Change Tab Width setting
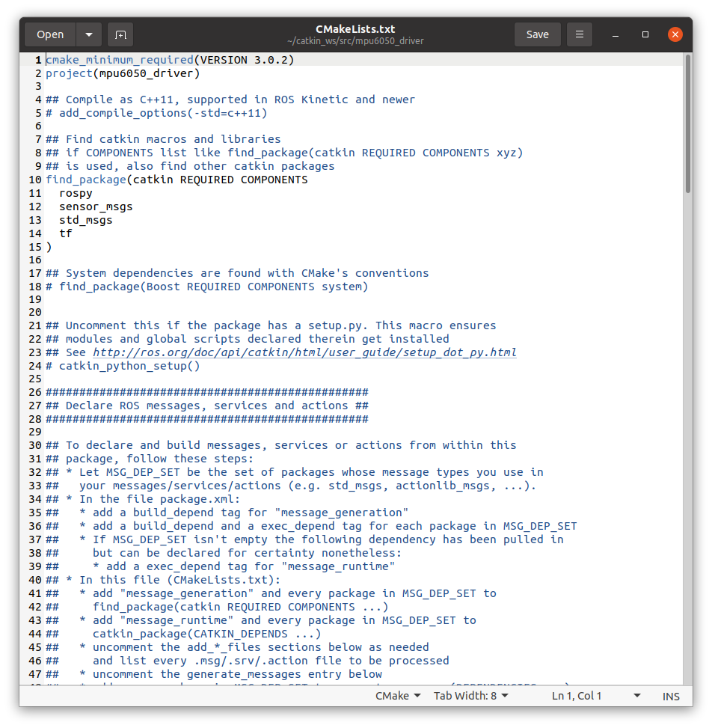The height and width of the screenshot is (728, 712). (470, 696)
